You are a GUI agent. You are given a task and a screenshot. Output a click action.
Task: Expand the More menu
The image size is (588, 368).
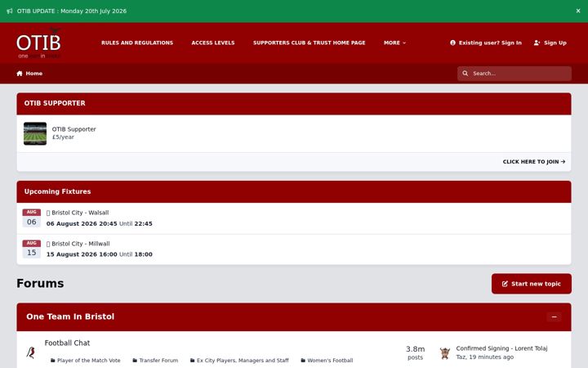[394, 43]
